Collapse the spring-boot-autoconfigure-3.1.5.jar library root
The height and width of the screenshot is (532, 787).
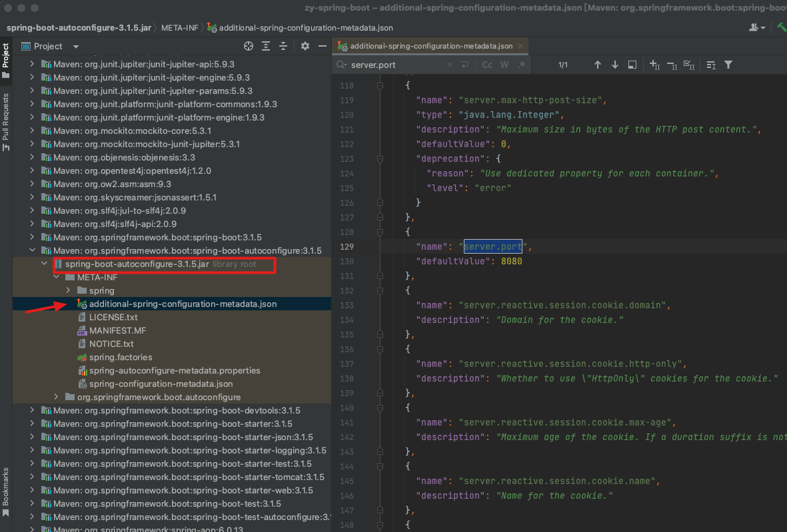tap(44, 264)
